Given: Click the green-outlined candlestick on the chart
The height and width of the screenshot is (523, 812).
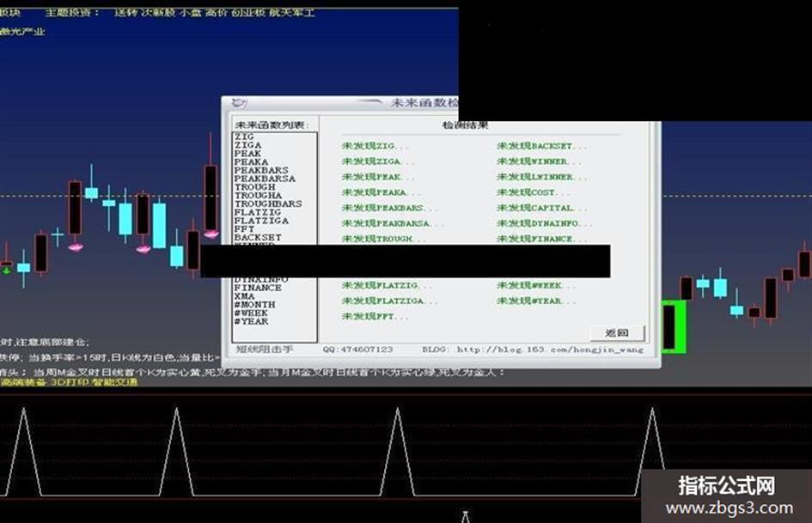Looking at the screenshot, I should point(673,326).
